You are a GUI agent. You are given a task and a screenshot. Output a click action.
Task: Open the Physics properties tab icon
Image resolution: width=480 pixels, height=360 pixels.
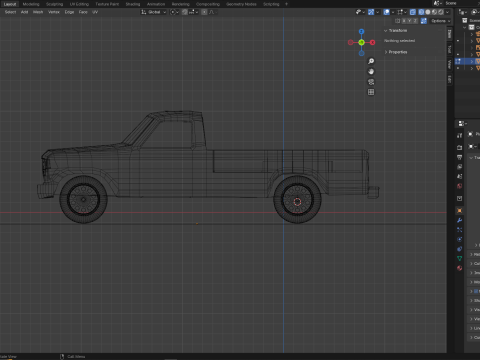(459, 239)
